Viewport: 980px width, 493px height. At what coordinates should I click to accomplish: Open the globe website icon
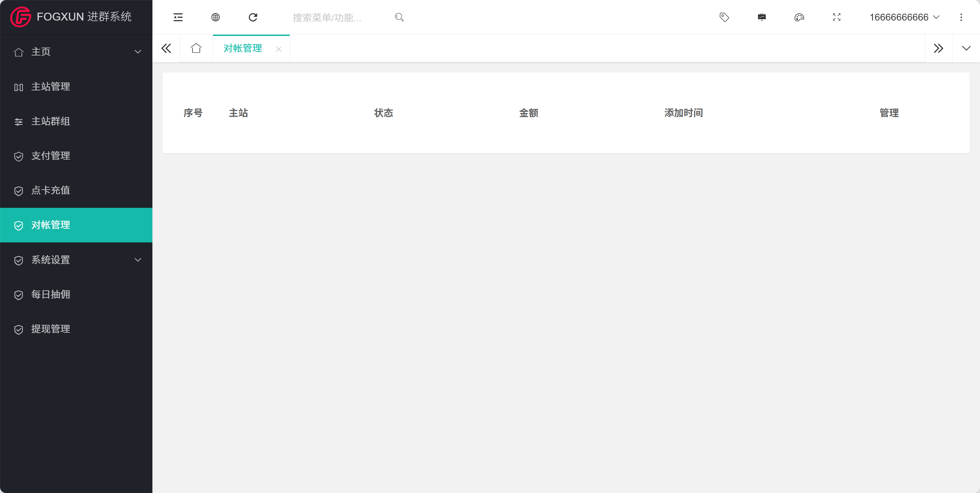(x=215, y=17)
